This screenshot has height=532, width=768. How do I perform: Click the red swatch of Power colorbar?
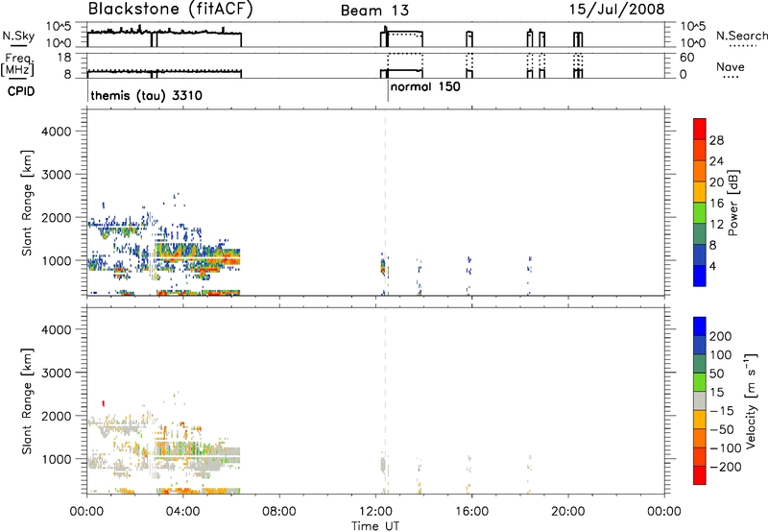(x=700, y=129)
